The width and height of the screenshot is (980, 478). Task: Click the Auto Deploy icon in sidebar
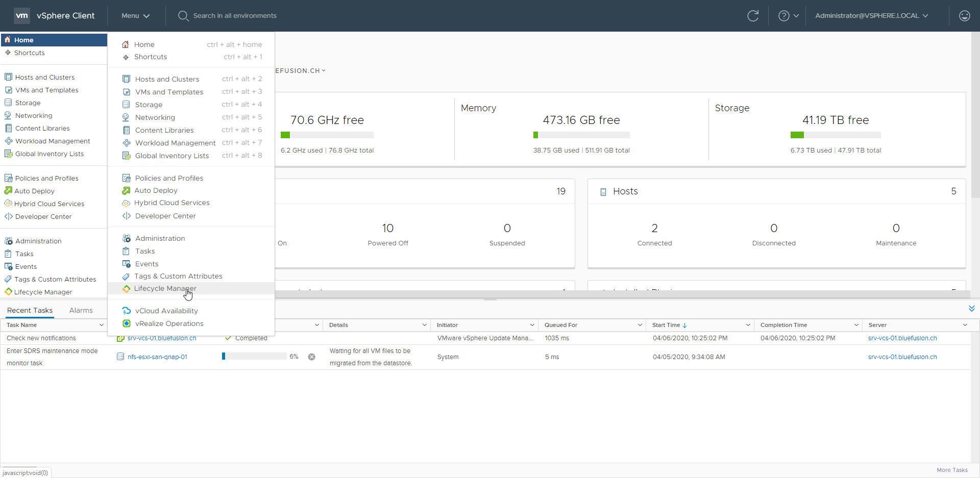8,191
